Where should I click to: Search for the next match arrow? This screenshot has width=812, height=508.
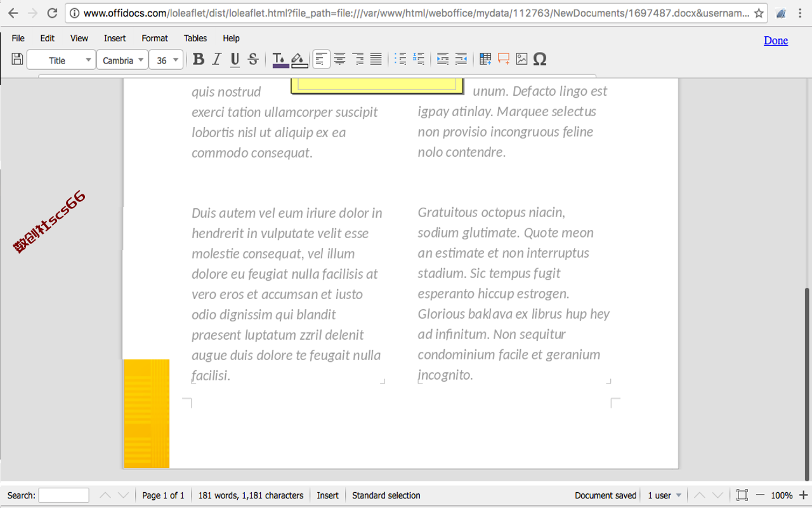(x=124, y=495)
